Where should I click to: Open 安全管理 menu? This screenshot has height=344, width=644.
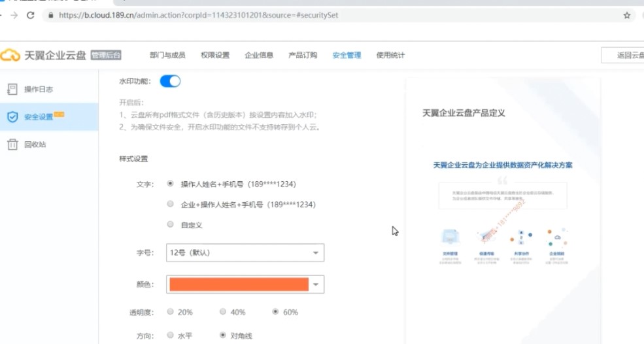[x=347, y=55]
